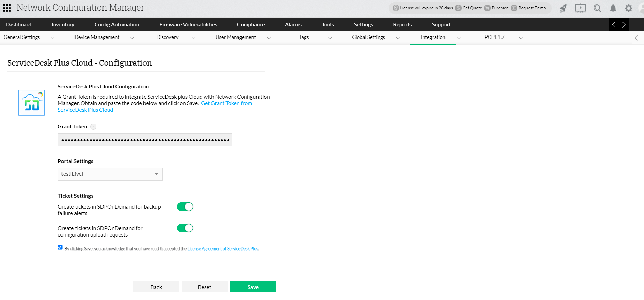Screen dimensions: 644x300
Task: Open Inventory tab
Action: pyautogui.click(x=63, y=25)
